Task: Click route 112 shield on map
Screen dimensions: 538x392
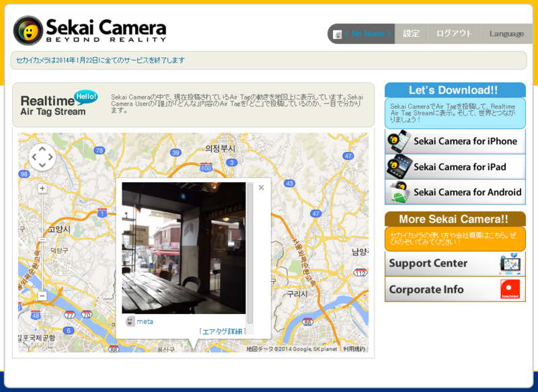Action: click(360, 273)
